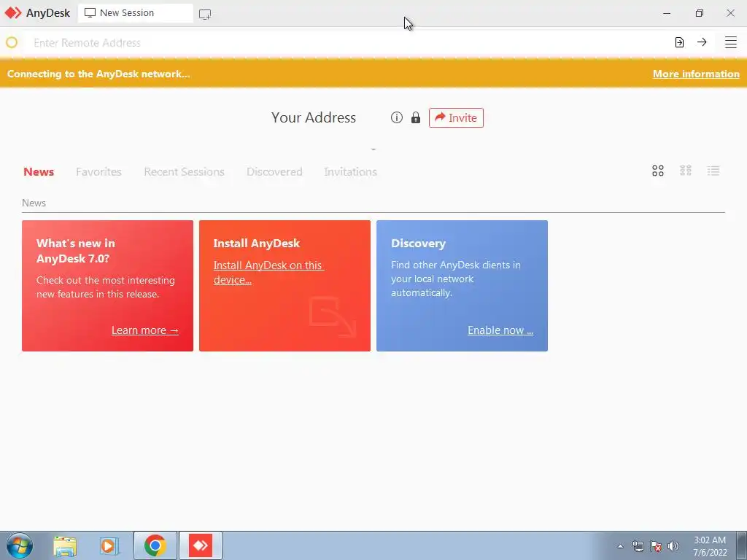Click the Show desktop button
The width and height of the screenshot is (747, 560).
741,545
